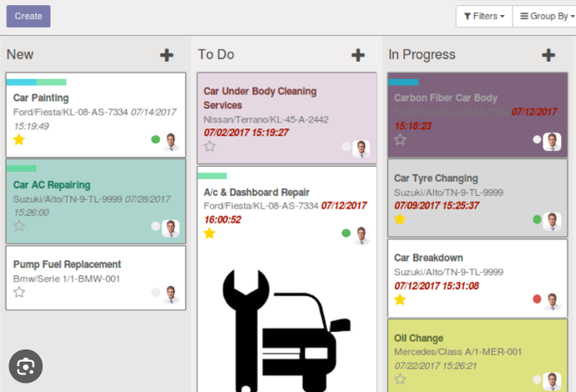Click the Google Lens search icon
The height and width of the screenshot is (392, 576).
pyautogui.click(x=26, y=366)
